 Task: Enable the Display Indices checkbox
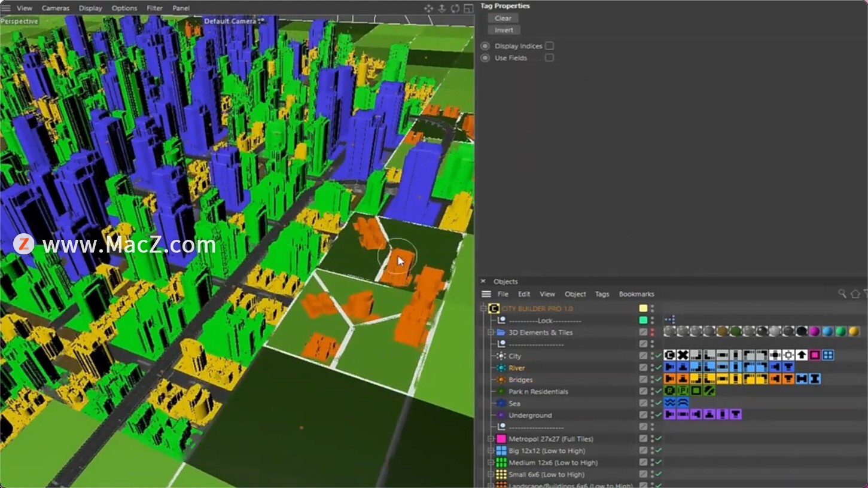(x=549, y=45)
